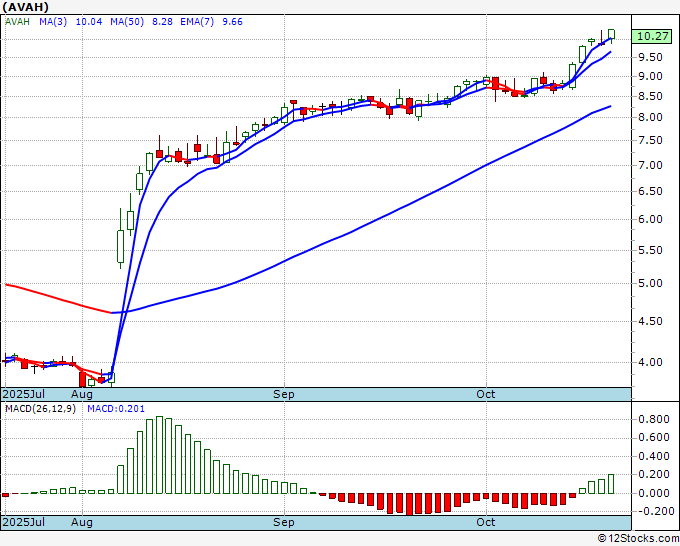This screenshot has width=680, height=546.
Task: Click the 0.800 MACD axis label
Action: tap(653, 419)
